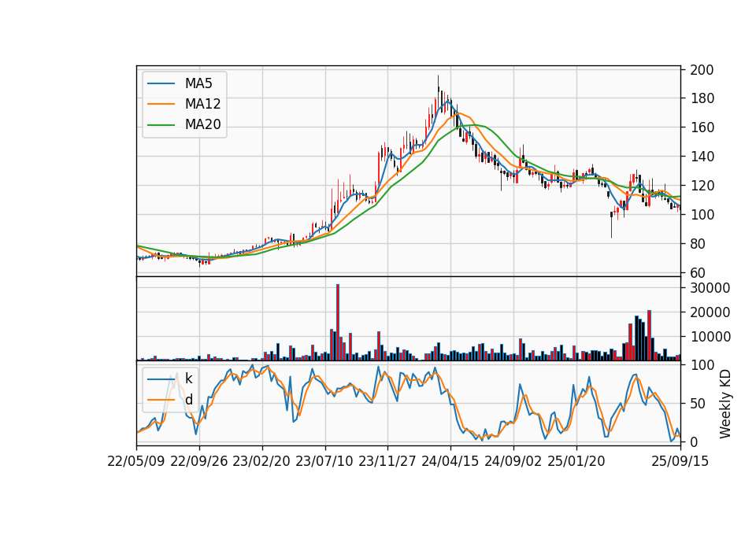
Task: Click the 200 price axis label
Action: (702, 70)
